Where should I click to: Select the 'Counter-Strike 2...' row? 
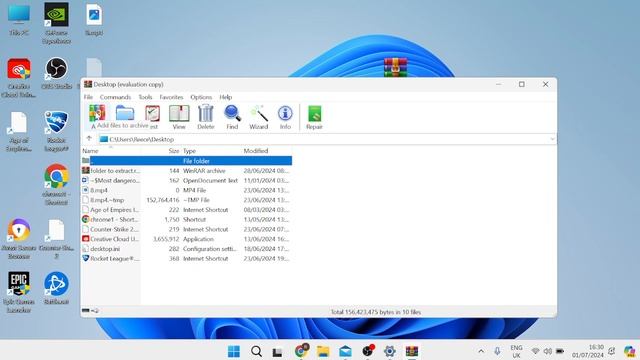tap(187, 229)
